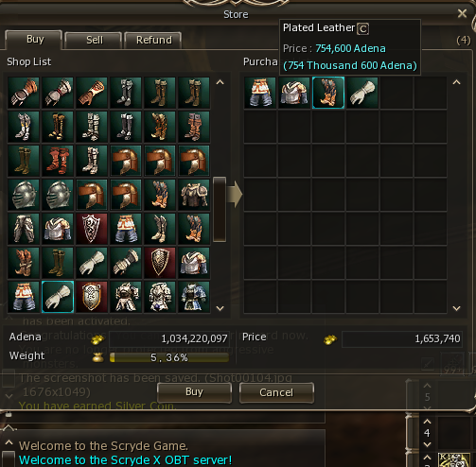Confirm purchase with the Buy button
The image size is (476, 467).
click(x=194, y=392)
